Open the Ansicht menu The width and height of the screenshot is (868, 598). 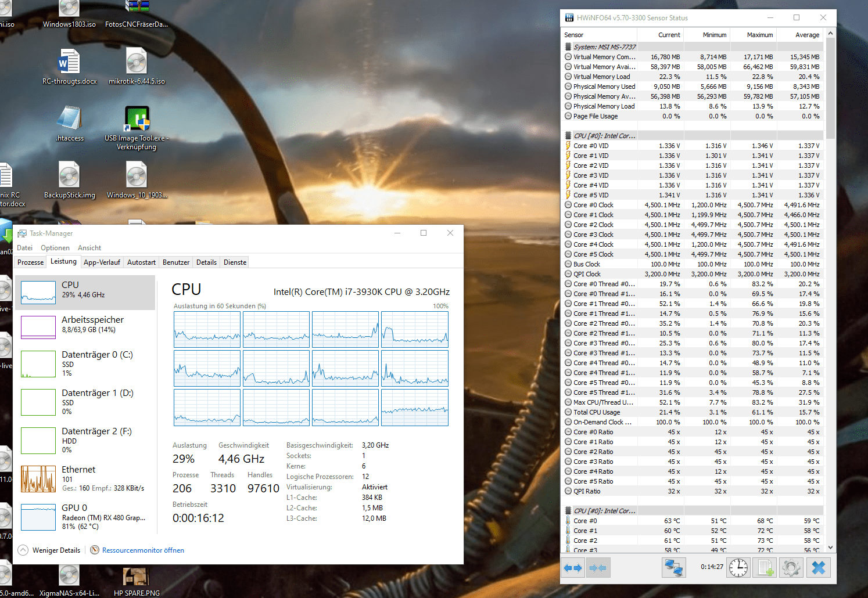[89, 248]
